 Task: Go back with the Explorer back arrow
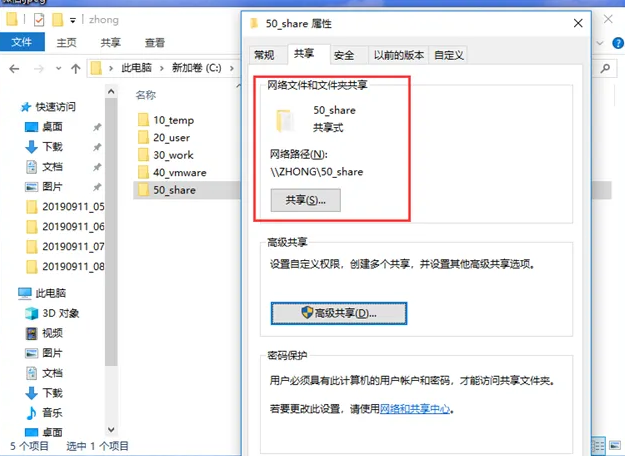pyautogui.click(x=14, y=69)
